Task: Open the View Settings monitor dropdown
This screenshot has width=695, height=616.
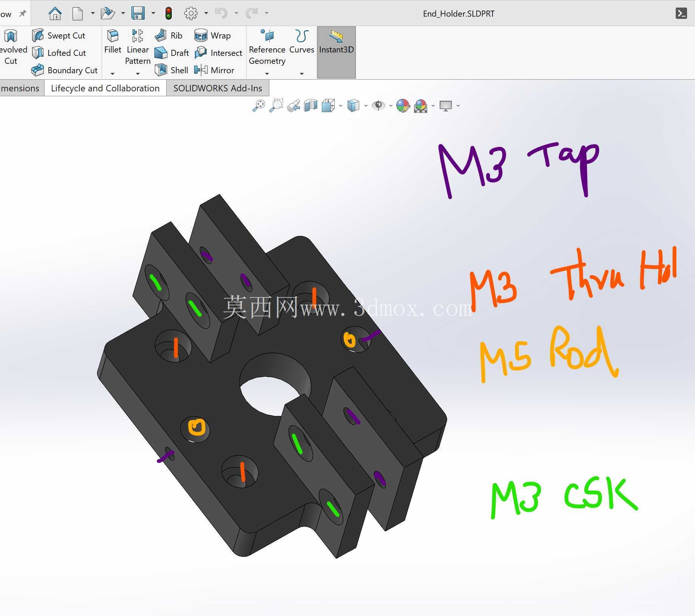Action: pos(458,106)
